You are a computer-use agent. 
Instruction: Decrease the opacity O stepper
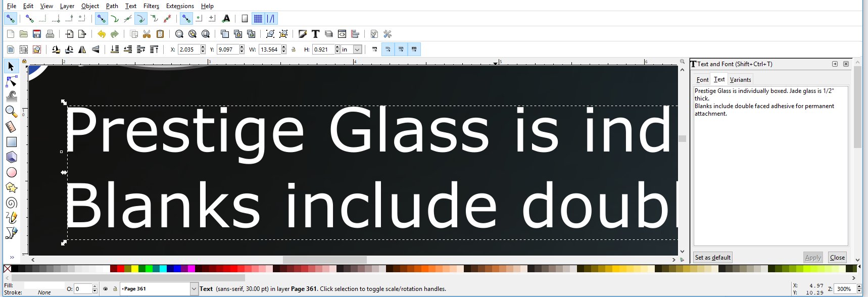[94, 291]
